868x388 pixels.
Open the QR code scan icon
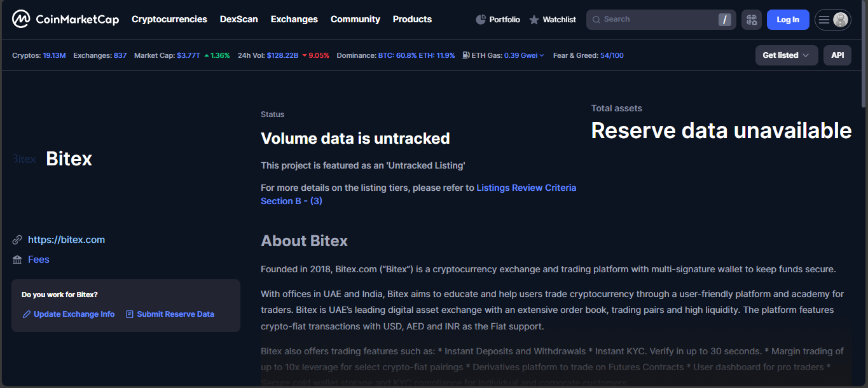[752, 20]
